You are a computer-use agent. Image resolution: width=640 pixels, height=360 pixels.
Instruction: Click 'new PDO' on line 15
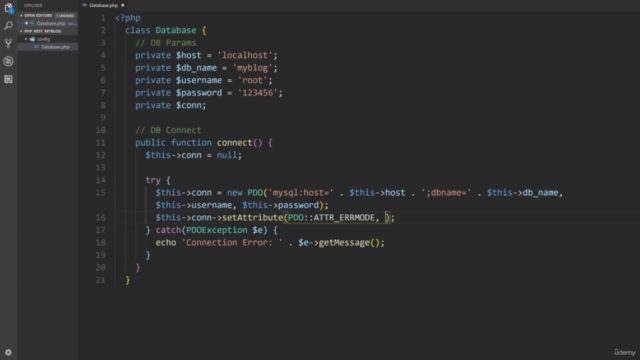point(244,193)
